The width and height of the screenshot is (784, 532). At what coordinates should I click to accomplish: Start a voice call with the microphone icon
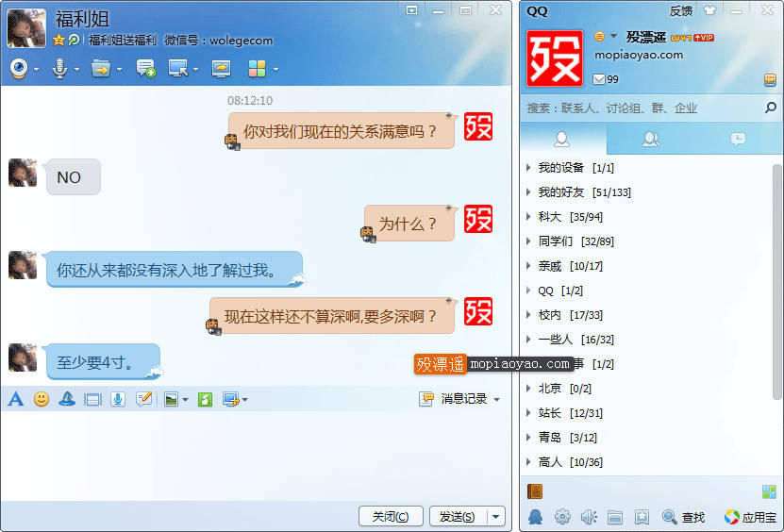point(59,69)
